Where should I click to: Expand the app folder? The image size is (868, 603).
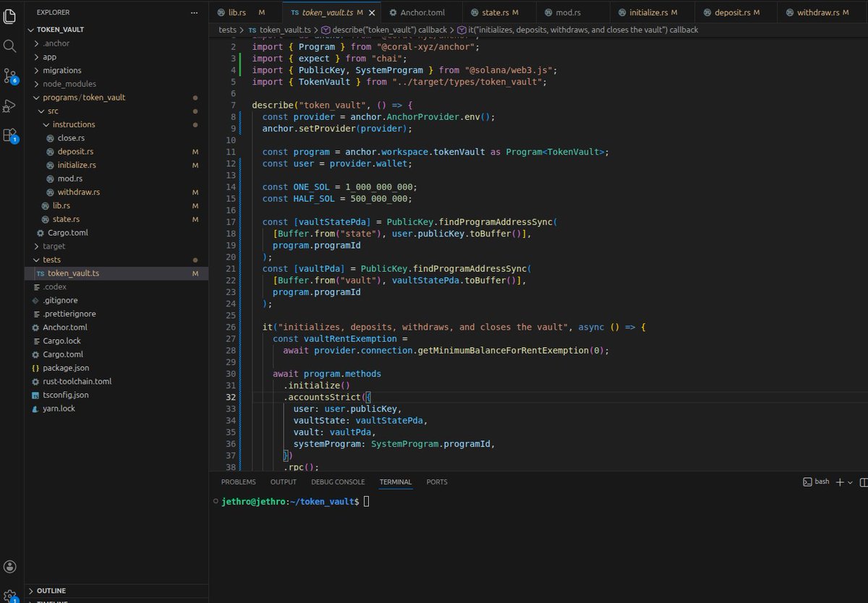(116, 56)
